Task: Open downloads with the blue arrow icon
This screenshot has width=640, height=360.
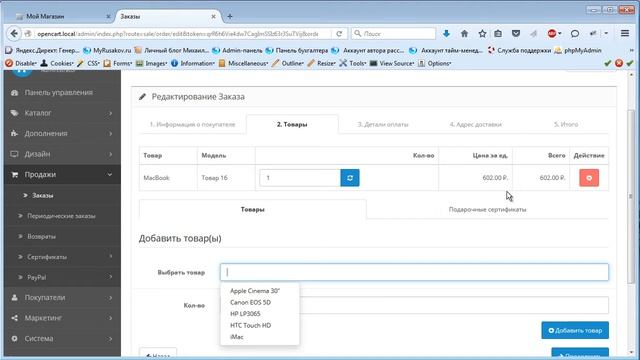Action: click(446, 33)
